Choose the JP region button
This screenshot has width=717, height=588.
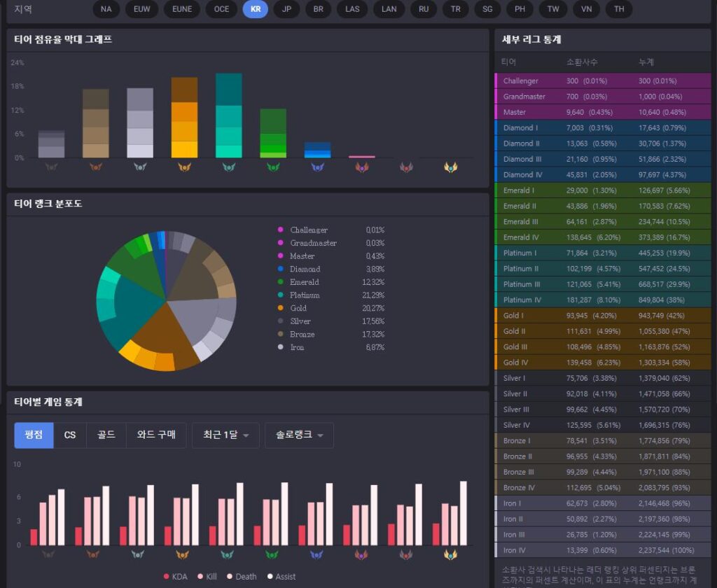coord(286,9)
